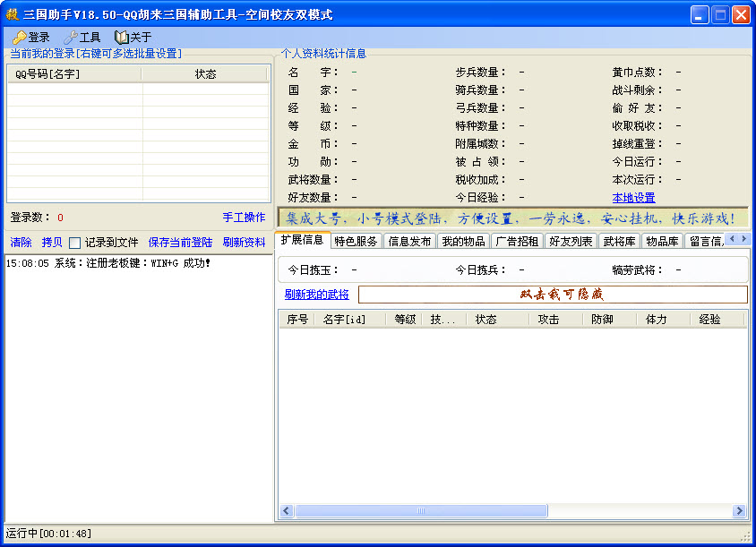Select the 好友列表 tab
The image size is (756, 547).
click(571, 241)
